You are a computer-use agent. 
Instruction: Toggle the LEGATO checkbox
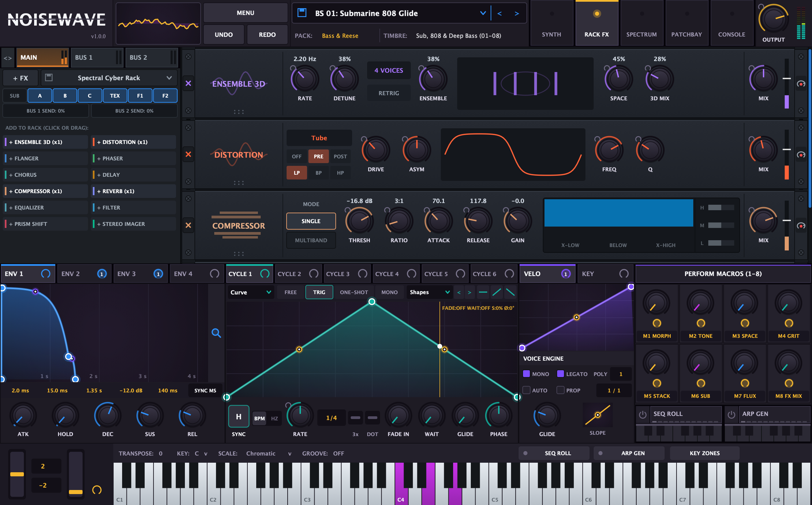click(561, 374)
